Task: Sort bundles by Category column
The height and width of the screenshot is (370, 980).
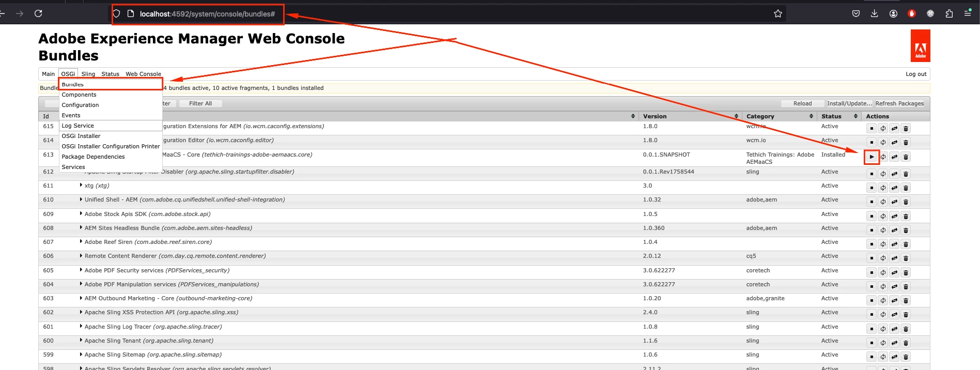Action: (x=780, y=116)
